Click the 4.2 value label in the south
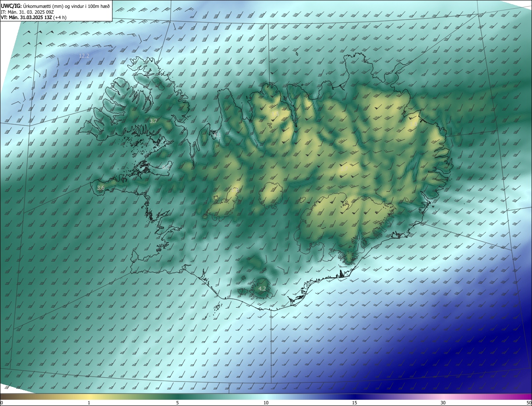This screenshot has height=406, width=532. point(262,289)
